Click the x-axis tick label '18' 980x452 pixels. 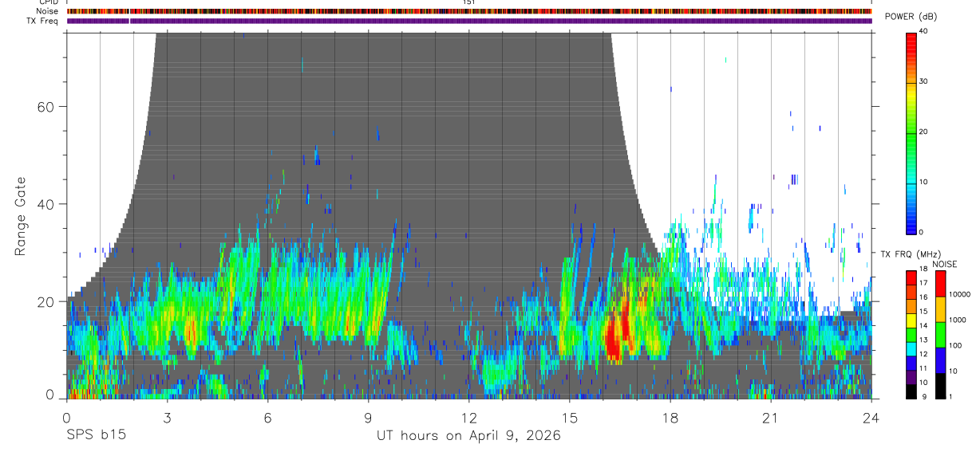tap(670, 417)
